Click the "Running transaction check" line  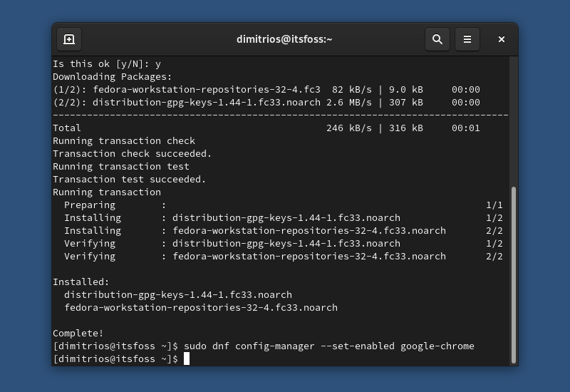pyautogui.click(x=124, y=140)
